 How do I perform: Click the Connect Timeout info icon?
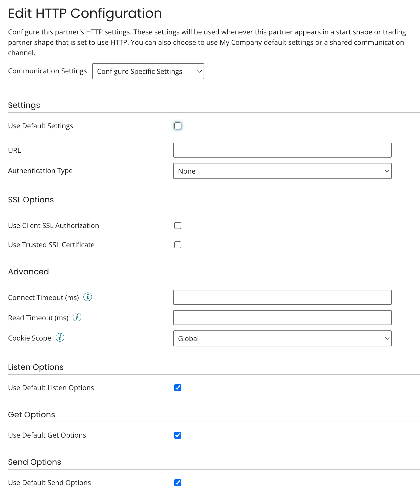(88, 297)
